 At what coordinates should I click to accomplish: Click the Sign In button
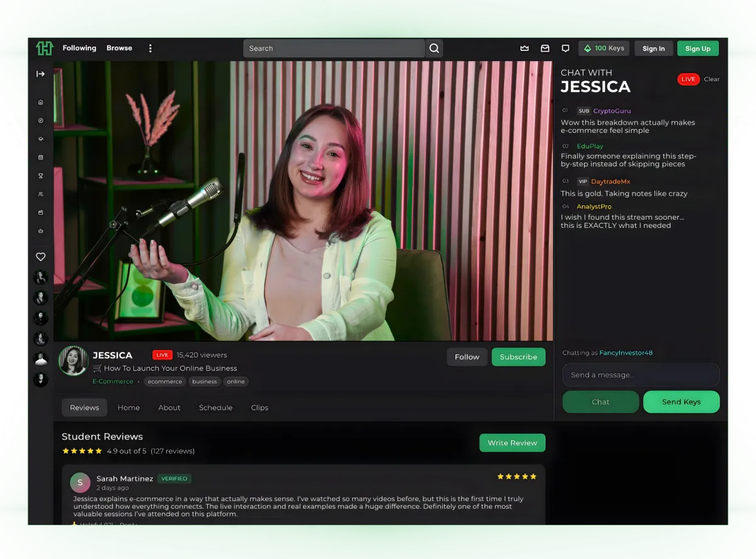[653, 48]
